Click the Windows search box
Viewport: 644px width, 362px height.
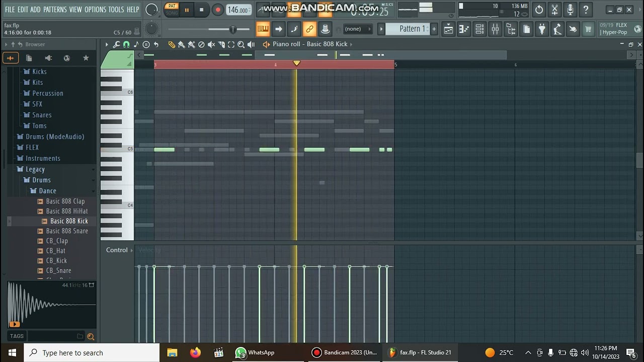pos(92,352)
